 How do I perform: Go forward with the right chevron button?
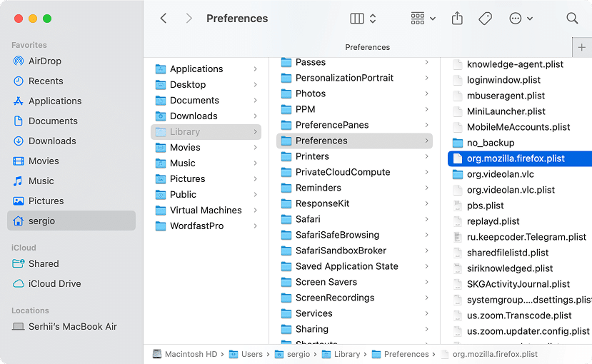pyautogui.click(x=189, y=18)
